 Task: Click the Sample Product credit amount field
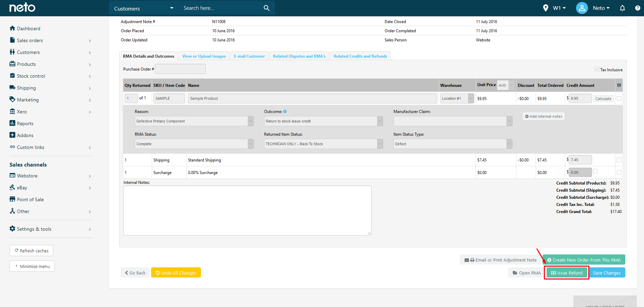click(580, 98)
